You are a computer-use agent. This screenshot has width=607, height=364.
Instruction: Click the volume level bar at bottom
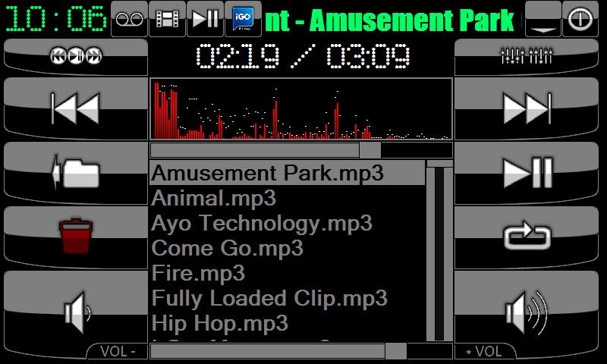click(301, 351)
